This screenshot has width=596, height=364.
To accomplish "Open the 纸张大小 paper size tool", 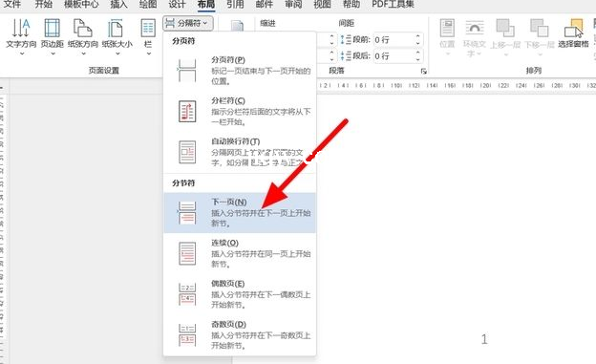I will click(117, 36).
